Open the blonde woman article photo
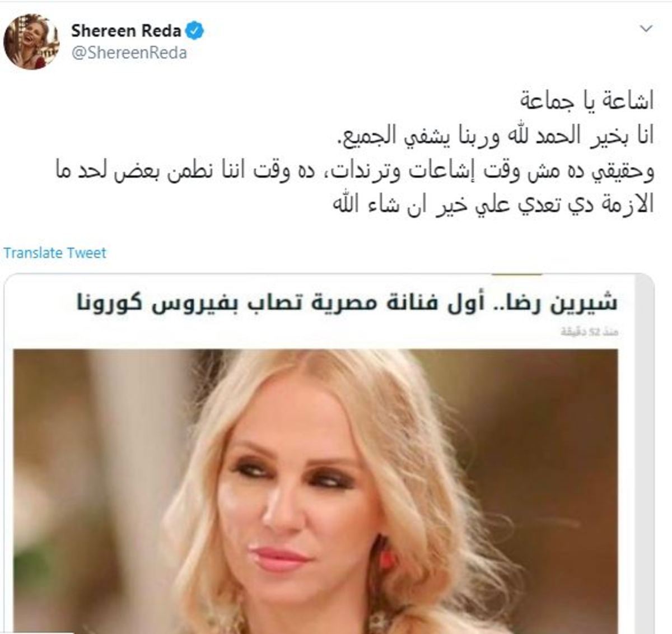This screenshot has height=634, width=672. click(x=315, y=491)
